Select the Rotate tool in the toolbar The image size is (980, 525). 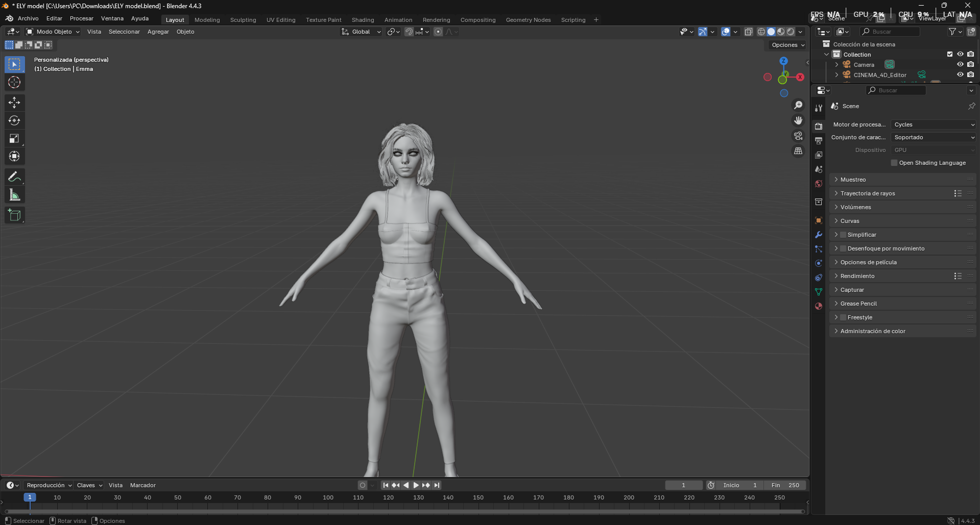click(x=14, y=120)
